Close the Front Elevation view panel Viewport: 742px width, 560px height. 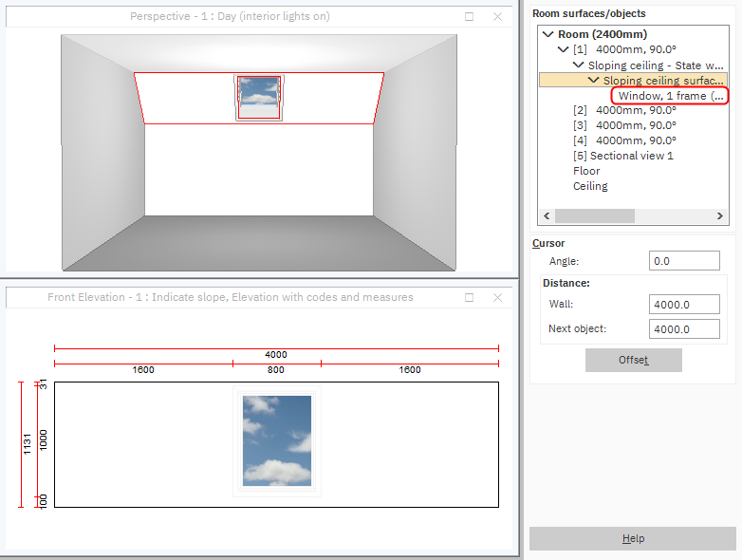[498, 297]
